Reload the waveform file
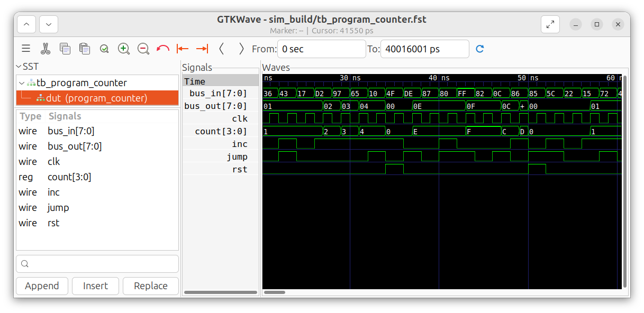 coord(480,49)
